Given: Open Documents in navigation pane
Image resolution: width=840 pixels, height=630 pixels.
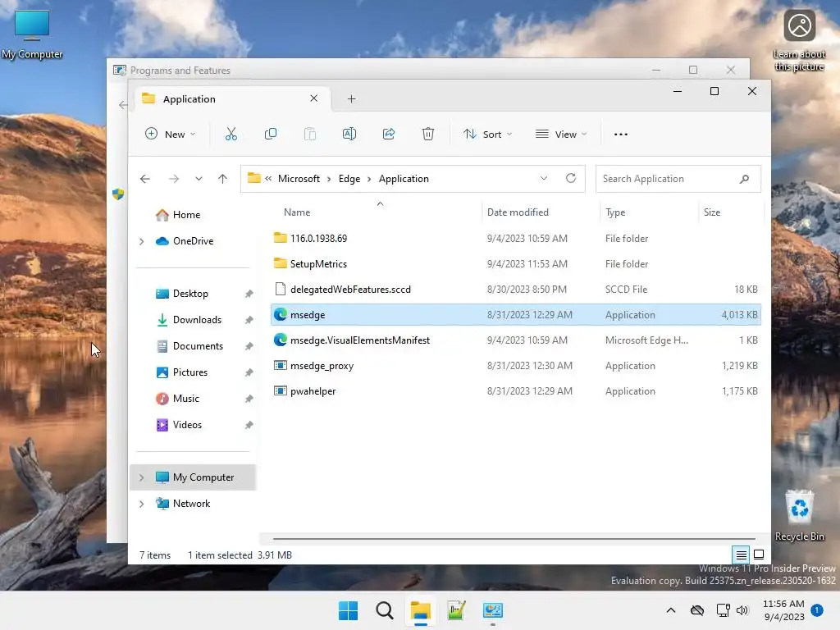Looking at the screenshot, I should [x=198, y=346].
